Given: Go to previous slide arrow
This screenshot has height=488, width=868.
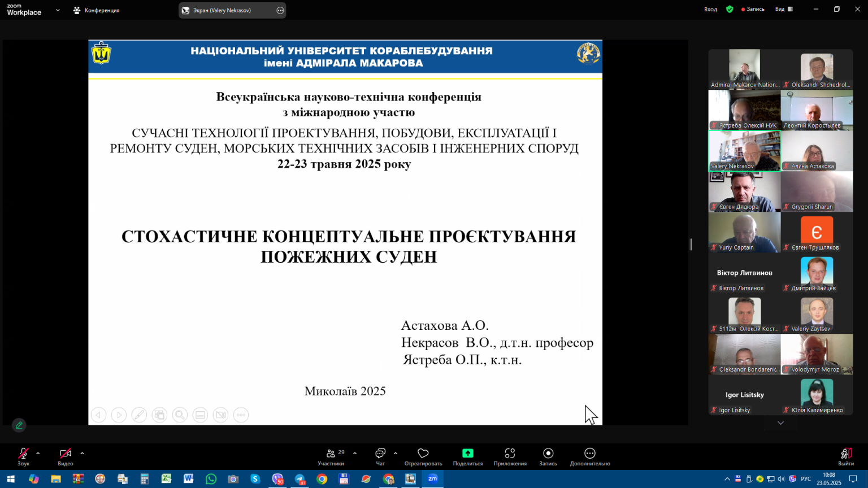Looking at the screenshot, I should click(98, 415).
